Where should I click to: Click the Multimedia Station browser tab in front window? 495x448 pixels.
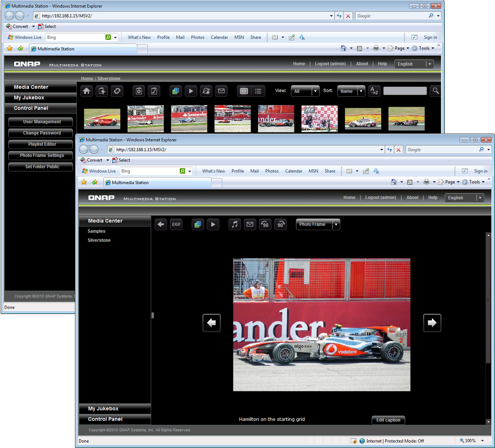(x=157, y=183)
